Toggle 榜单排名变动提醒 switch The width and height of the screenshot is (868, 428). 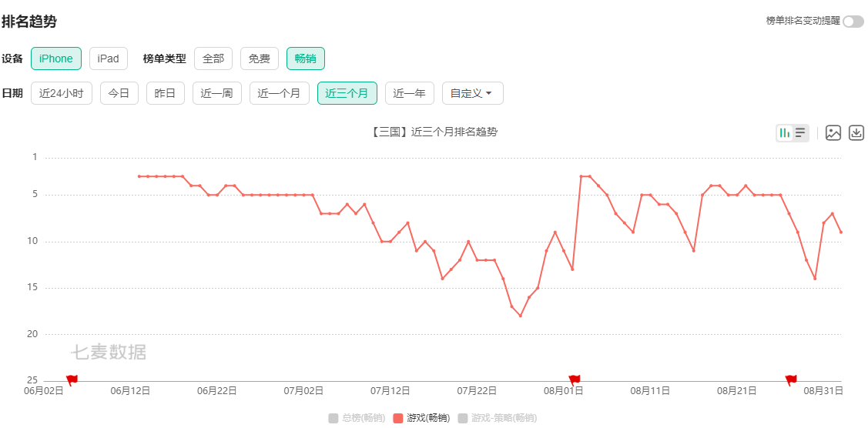coord(853,22)
